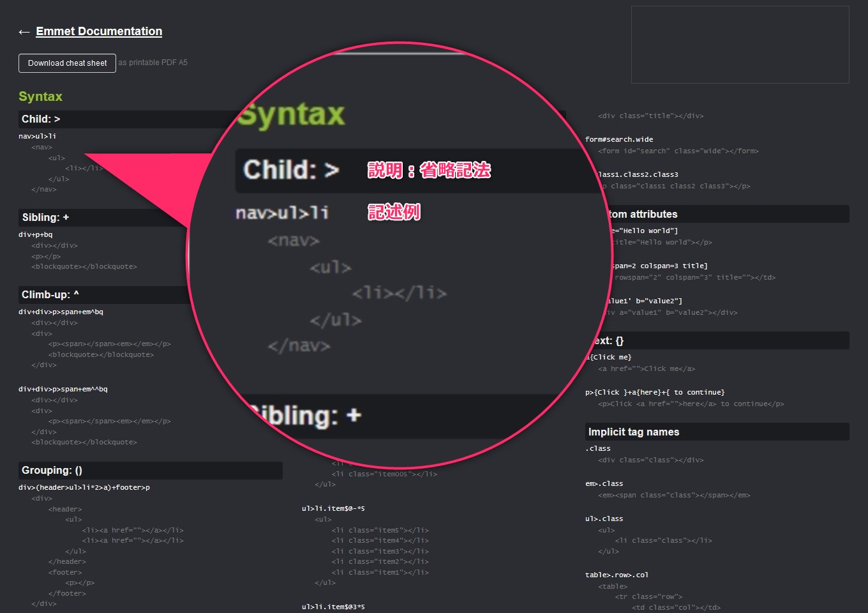The height and width of the screenshot is (613, 868).
Task: Click the Download cheat sheet button
Action: 67,63
